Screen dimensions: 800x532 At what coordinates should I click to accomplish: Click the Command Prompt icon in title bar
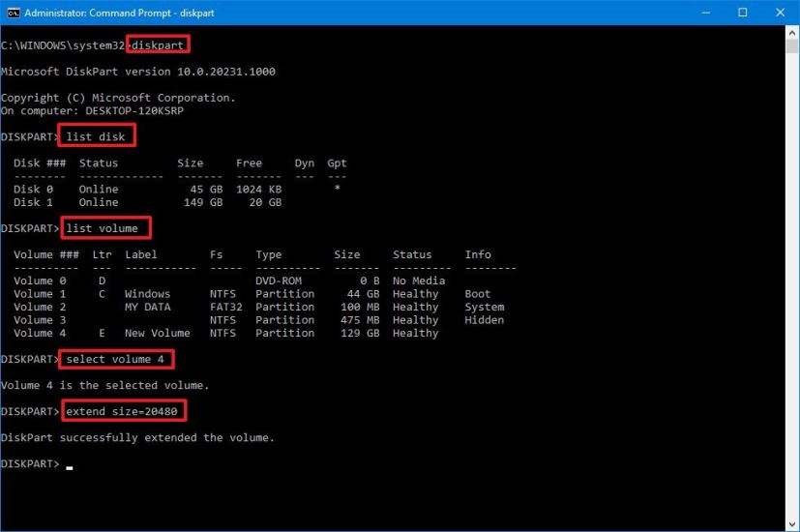pyautogui.click(x=14, y=13)
